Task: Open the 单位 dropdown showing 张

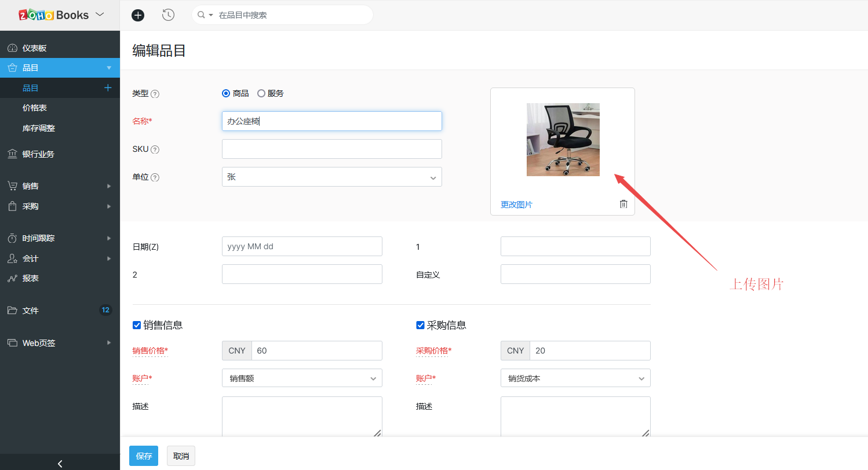Action: pyautogui.click(x=331, y=177)
